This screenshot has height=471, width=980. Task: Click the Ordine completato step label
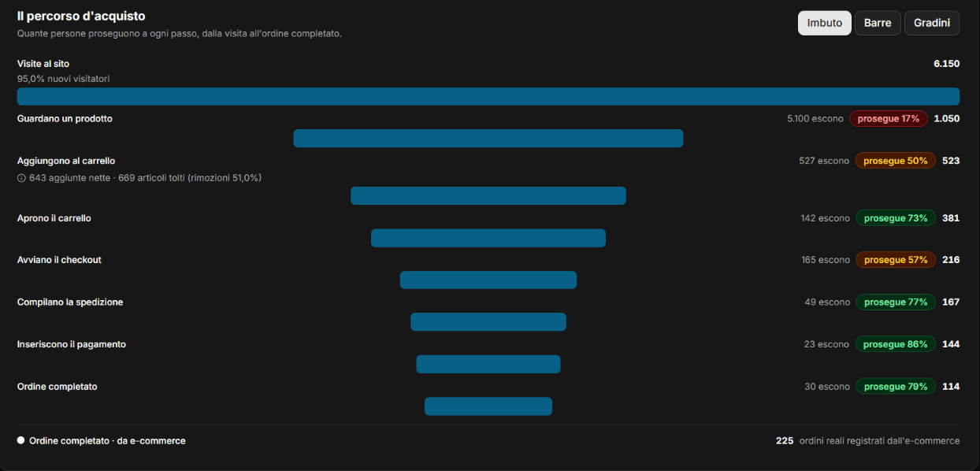pos(58,387)
